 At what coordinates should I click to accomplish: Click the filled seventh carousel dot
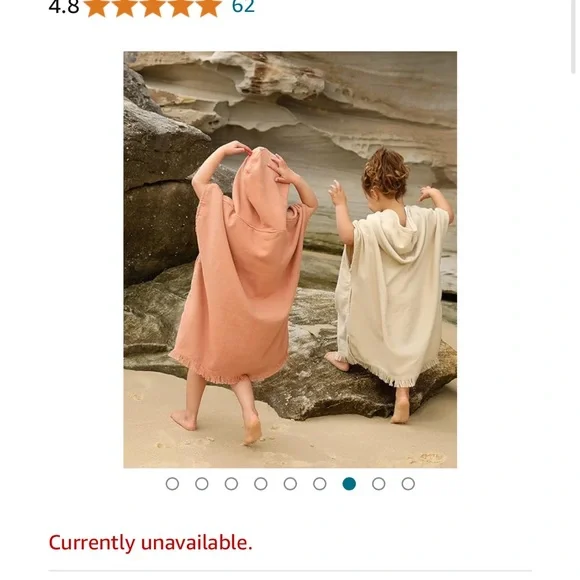[x=349, y=484]
